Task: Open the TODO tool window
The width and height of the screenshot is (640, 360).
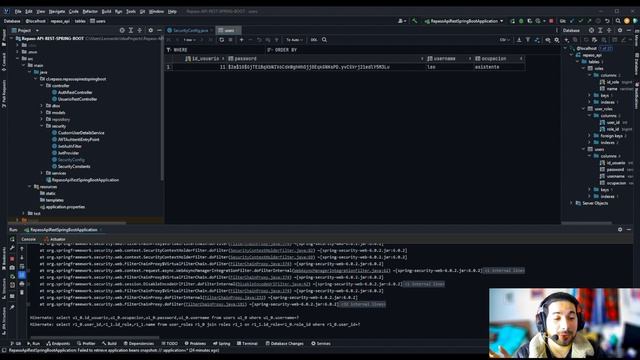Action: pyautogui.click(x=169, y=343)
